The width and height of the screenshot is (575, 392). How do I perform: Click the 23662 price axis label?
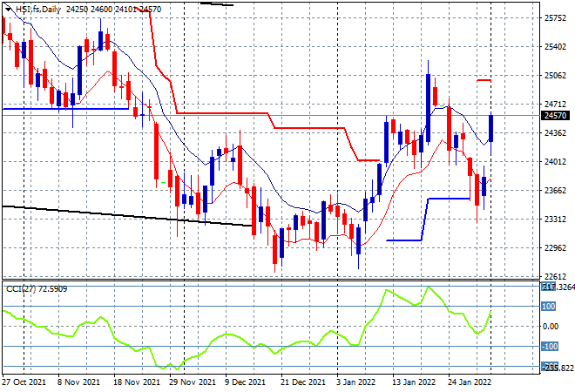tap(555, 190)
